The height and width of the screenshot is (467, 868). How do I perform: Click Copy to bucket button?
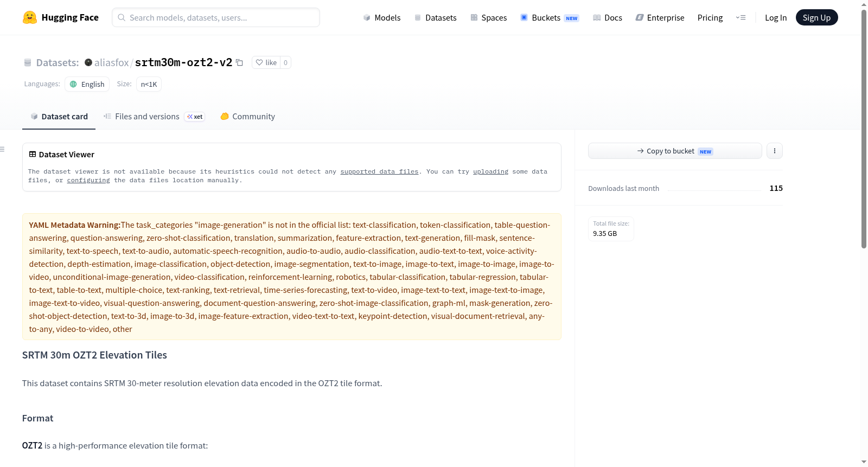pos(675,151)
